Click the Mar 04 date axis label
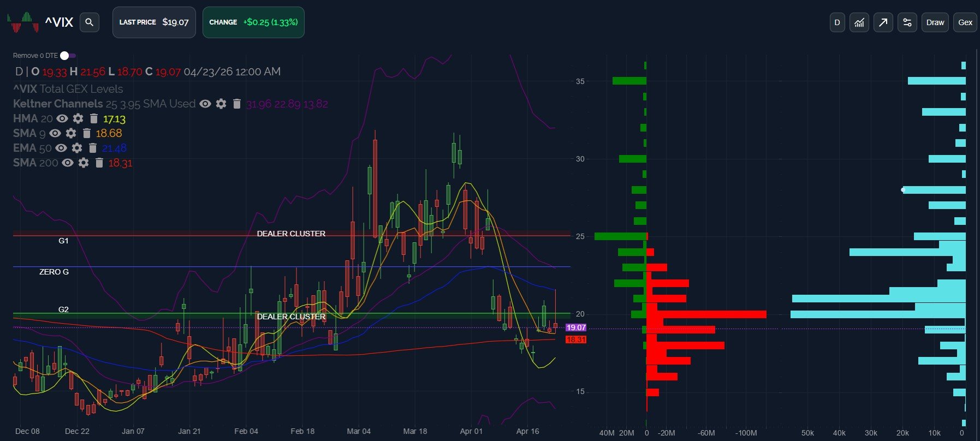The height and width of the screenshot is (441, 980). click(359, 431)
